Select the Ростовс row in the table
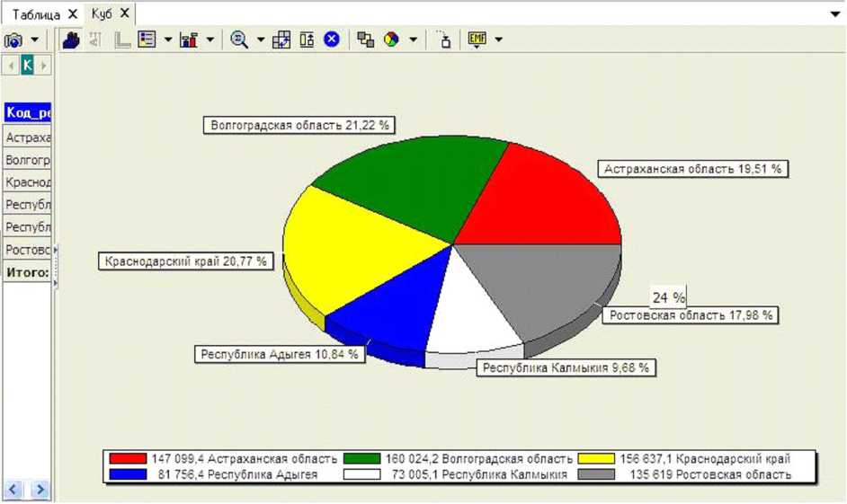The image size is (847, 504). [x=28, y=250]
